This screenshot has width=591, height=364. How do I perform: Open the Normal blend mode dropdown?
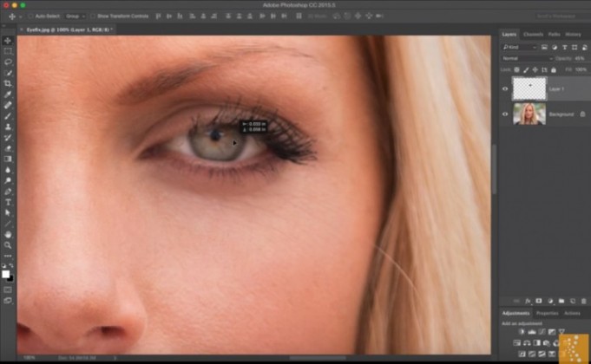coord(527,58)
